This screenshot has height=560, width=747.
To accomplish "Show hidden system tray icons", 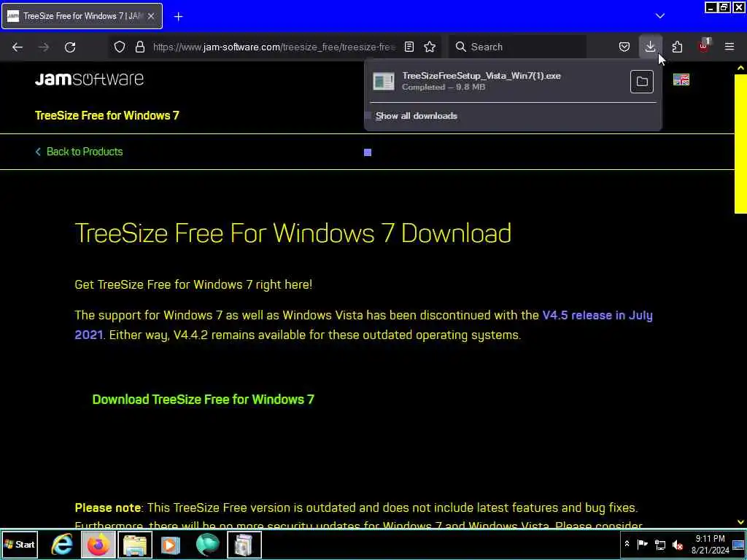I will pyautogui.click(x=627, y=544).
